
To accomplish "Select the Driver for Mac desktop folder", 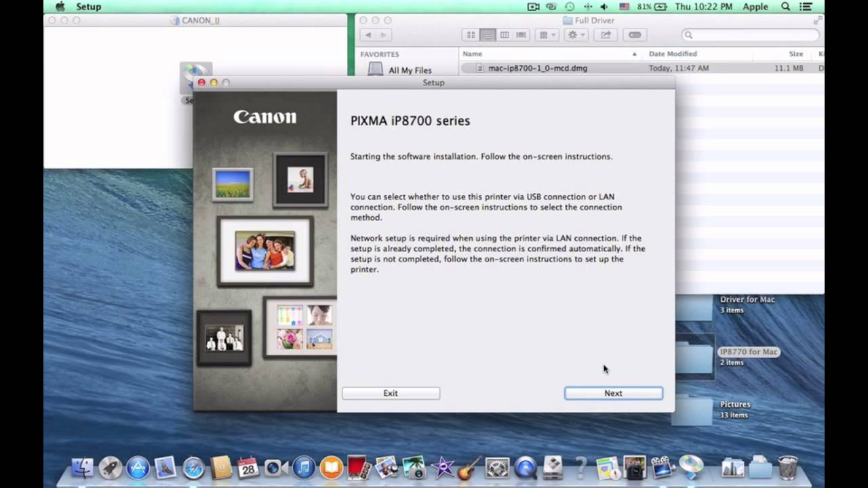I will (x=747, y=299).
